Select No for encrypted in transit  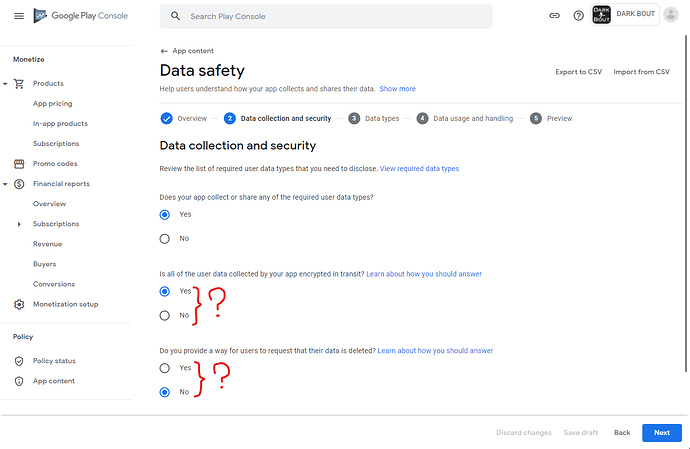[x=165, y=316]
